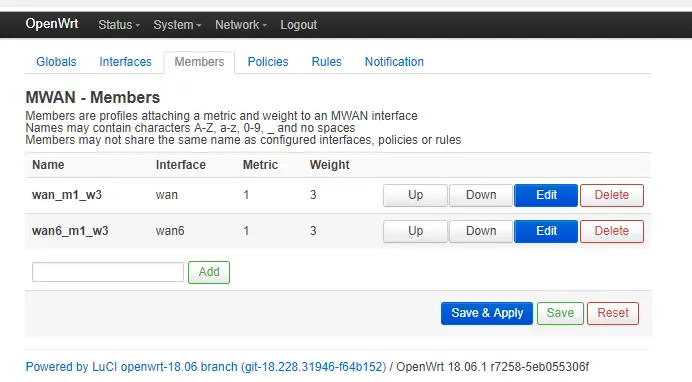
Task: Click the wan6 interface cell
Action: [x=170, y=231]
